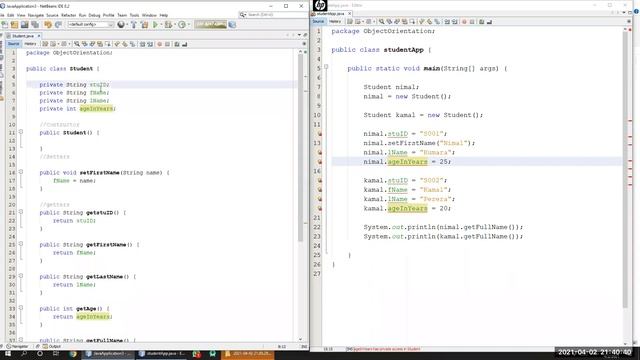
Task: Collapse the getstuID method fold on line 21
Action: click(x=21, y=212)
